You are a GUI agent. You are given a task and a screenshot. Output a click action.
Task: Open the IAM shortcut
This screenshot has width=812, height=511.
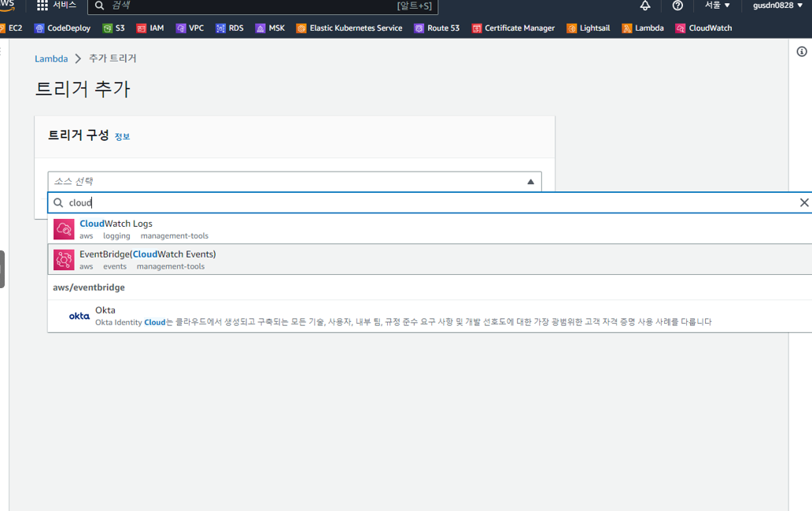pos(150,28)
